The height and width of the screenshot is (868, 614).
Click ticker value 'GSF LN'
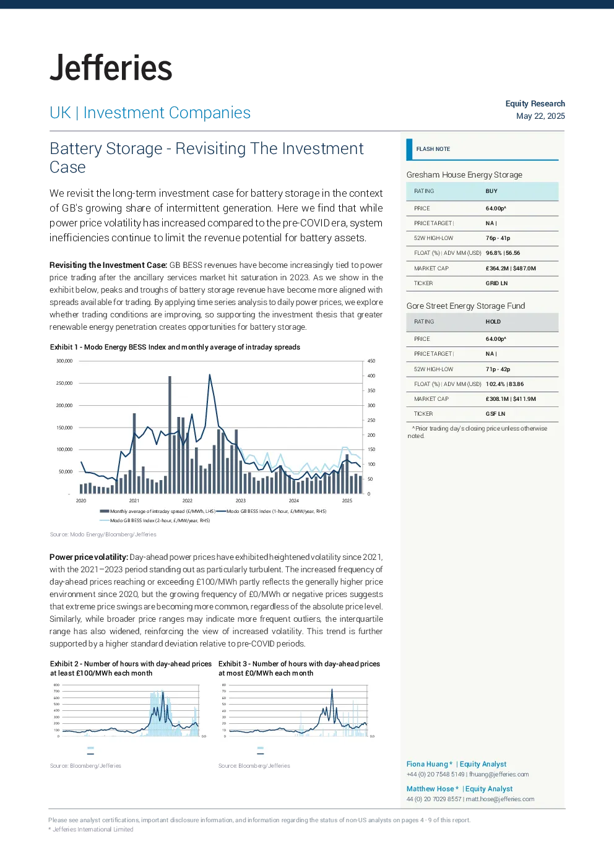tap(495, 414)
